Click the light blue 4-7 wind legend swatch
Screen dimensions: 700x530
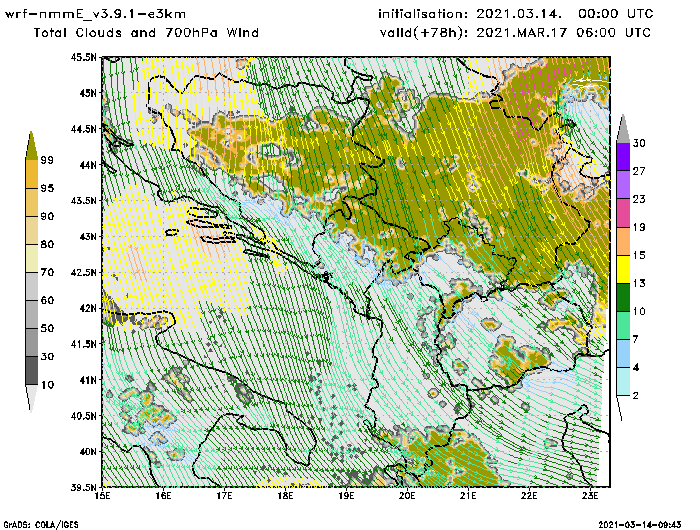tap(623, 354)
